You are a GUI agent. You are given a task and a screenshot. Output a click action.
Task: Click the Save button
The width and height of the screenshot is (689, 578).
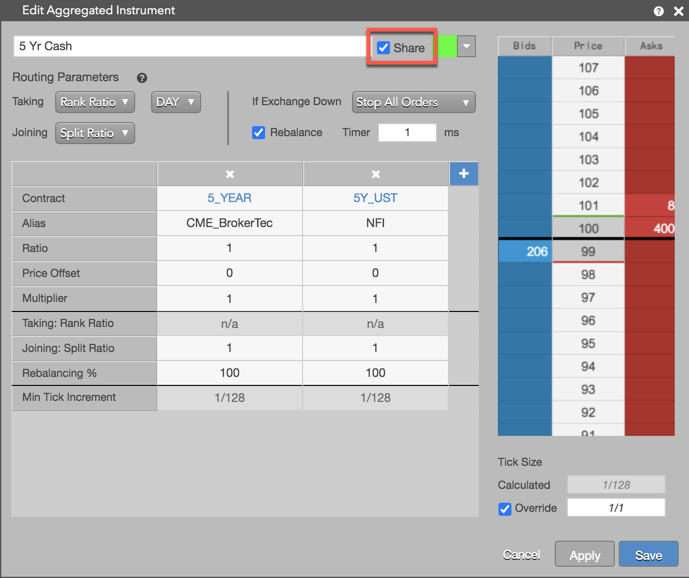tap(649, 555)
